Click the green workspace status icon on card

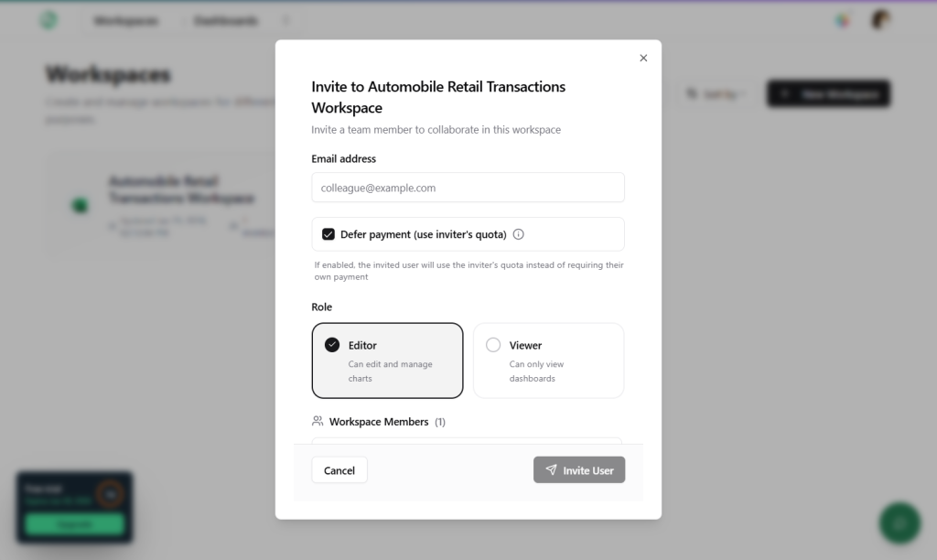coord(80,205)
